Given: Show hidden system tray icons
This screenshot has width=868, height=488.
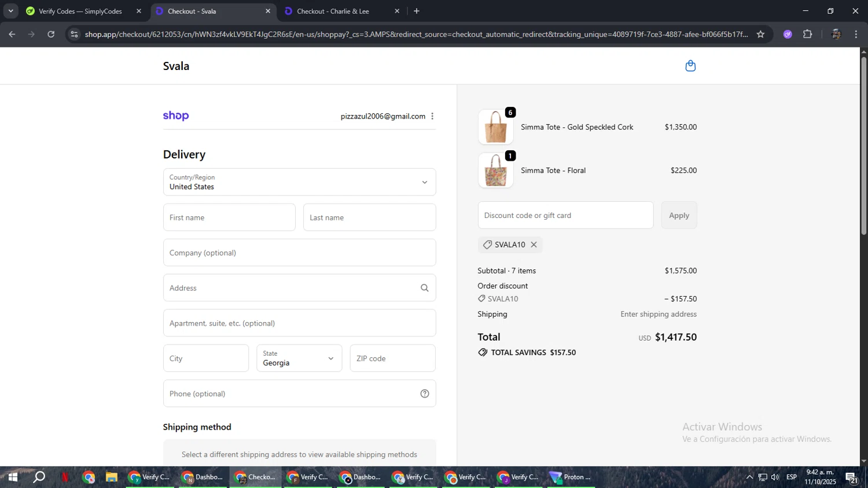Looking at the screenshot, I should pyautogui.click(x=749, y=477).
